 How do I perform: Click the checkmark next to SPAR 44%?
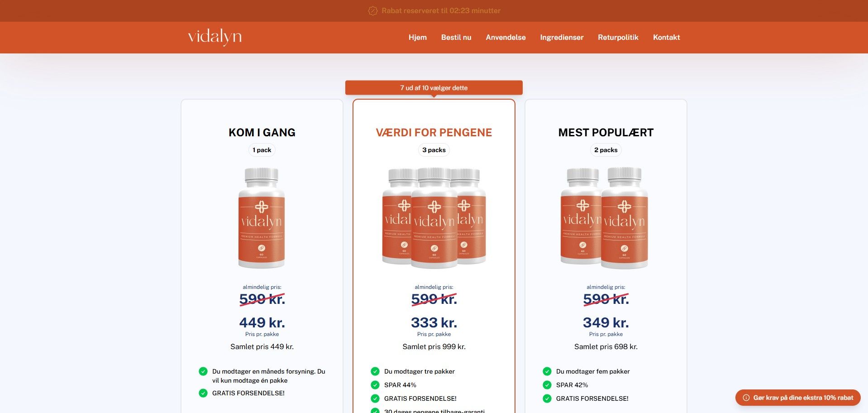pyautogui.click(x=375, y=385)
